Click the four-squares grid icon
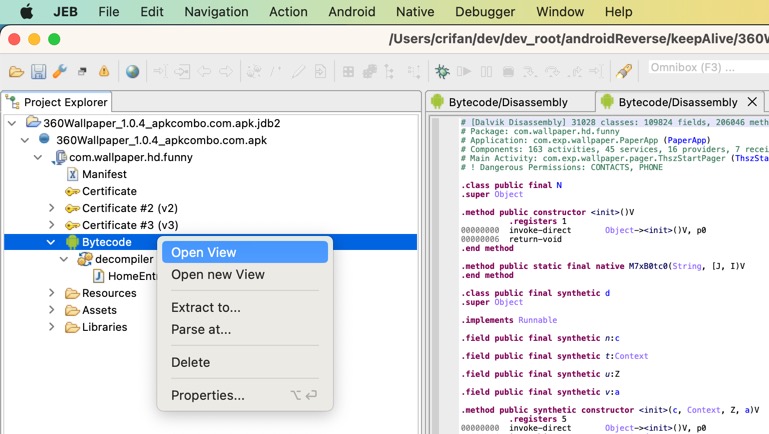 click(348, 72)
